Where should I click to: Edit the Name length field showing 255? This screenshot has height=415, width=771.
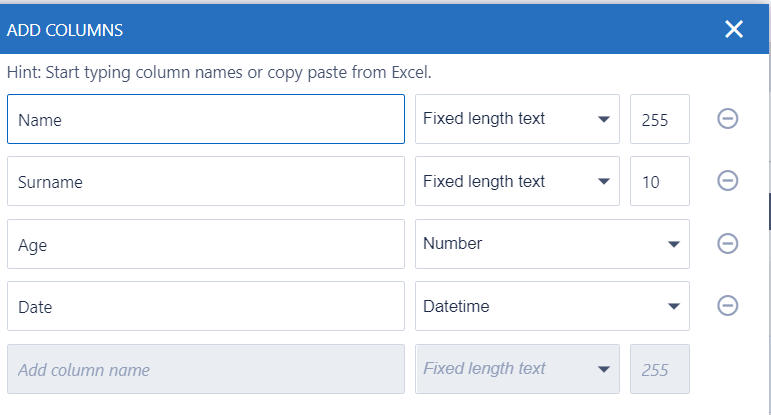tap(660, 119)
